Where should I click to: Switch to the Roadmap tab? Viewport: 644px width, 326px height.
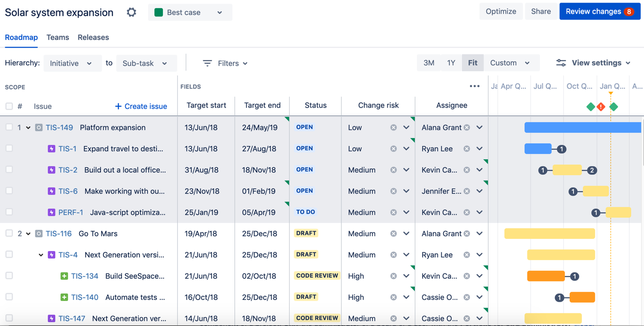[x=21, y=37]
